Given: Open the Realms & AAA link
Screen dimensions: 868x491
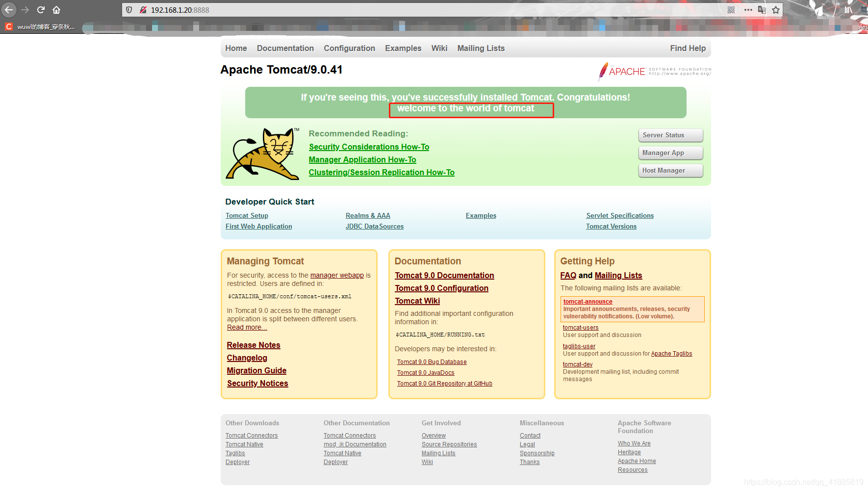Looking at the screenshot, I should click(x=368, y=216).
